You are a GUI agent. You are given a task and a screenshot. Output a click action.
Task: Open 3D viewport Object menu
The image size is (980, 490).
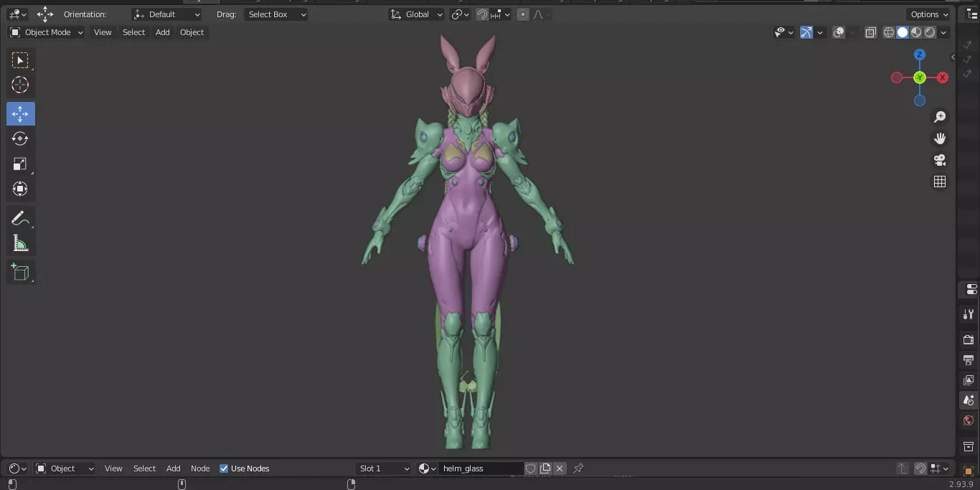pyautogui.click(x=192, y=32)
